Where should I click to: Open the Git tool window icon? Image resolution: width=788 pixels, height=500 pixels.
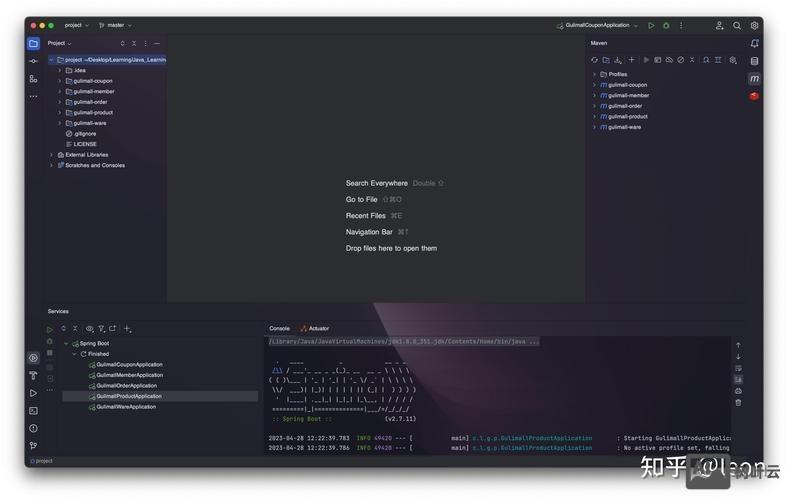coord(33,446)
